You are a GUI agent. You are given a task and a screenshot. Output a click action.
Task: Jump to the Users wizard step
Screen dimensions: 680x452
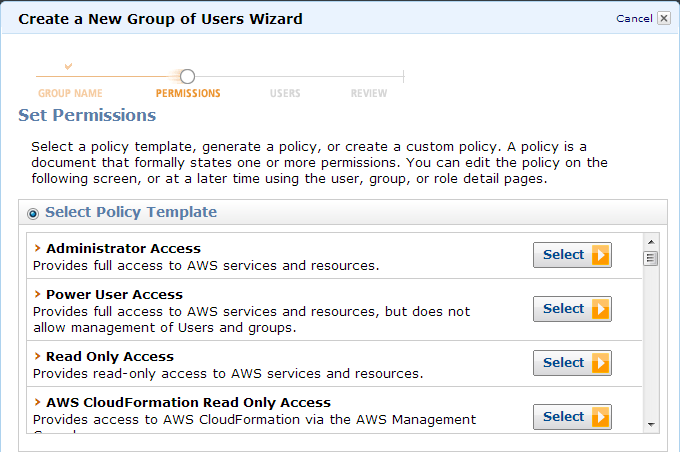[x=285, y=93]
